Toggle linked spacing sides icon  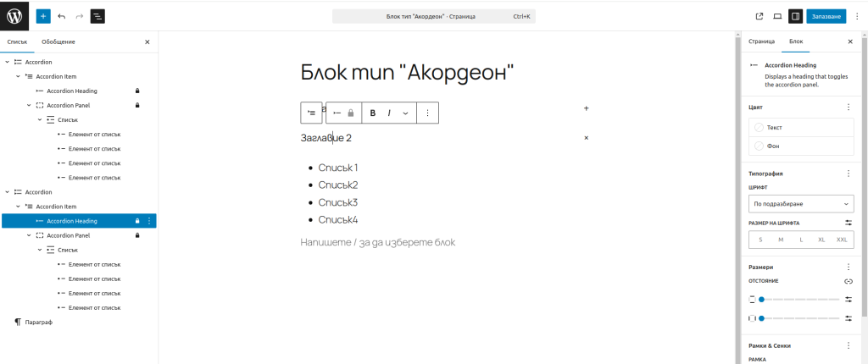tap(849, 281)
